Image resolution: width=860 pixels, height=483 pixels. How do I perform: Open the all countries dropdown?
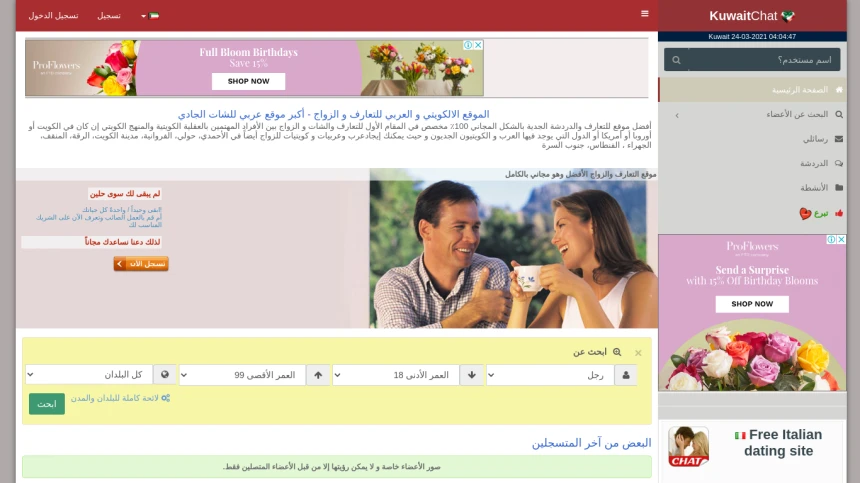[87, 375]
